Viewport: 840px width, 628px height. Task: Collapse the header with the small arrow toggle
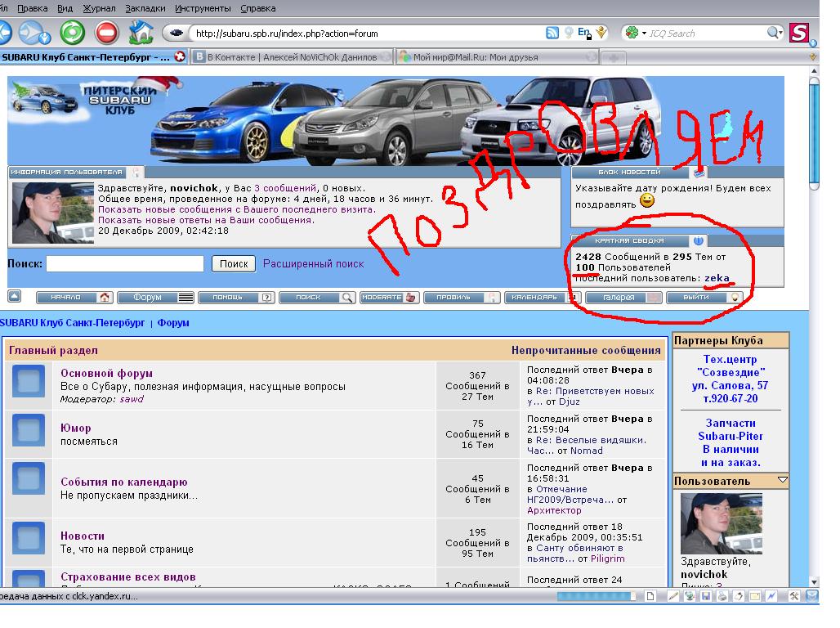(x=15, y=296)
